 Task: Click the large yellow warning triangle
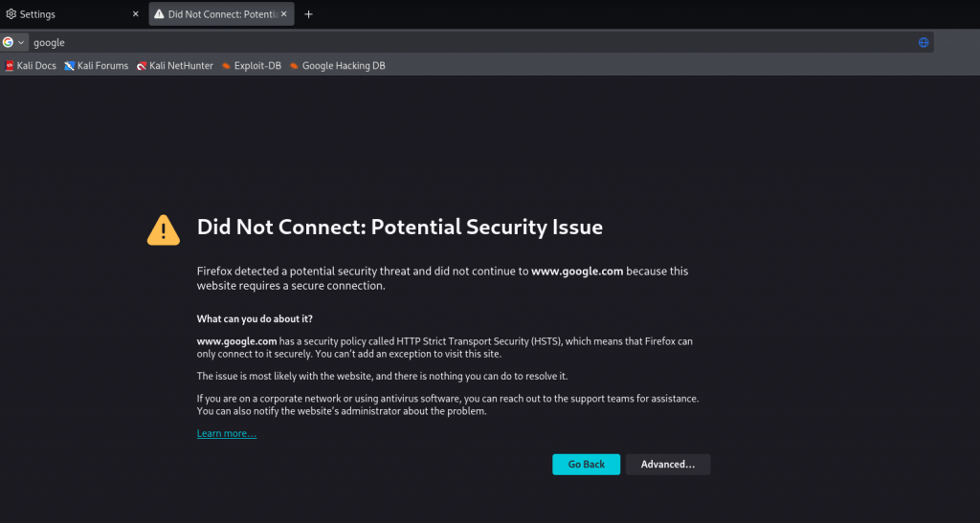(x=164, y=229)
